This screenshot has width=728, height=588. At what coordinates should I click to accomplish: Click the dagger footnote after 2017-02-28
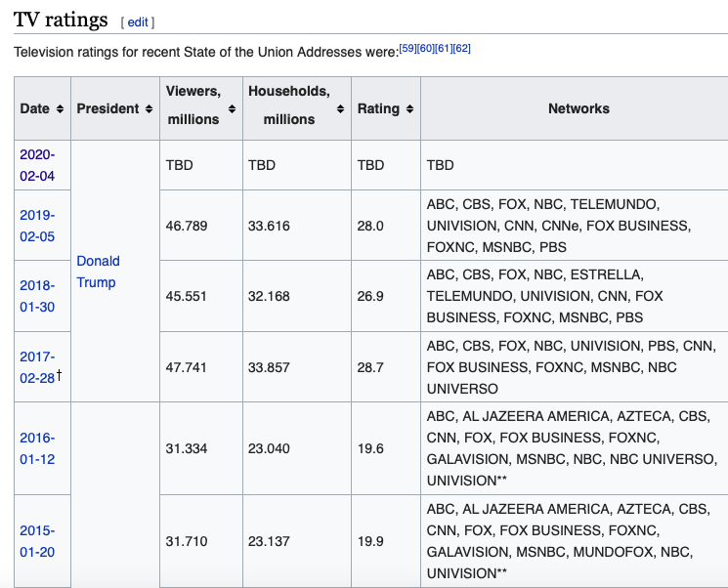[59, 374]
